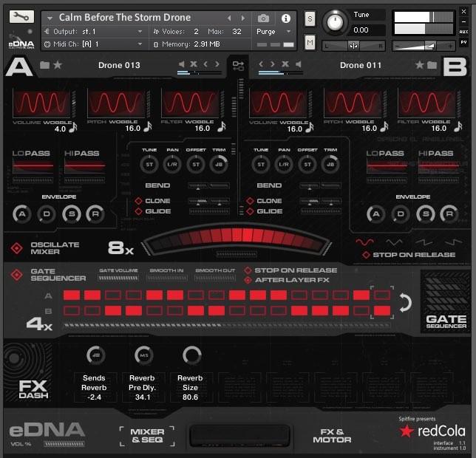
Task: Select sine wave oscillator shape
Action: point(364,242)
